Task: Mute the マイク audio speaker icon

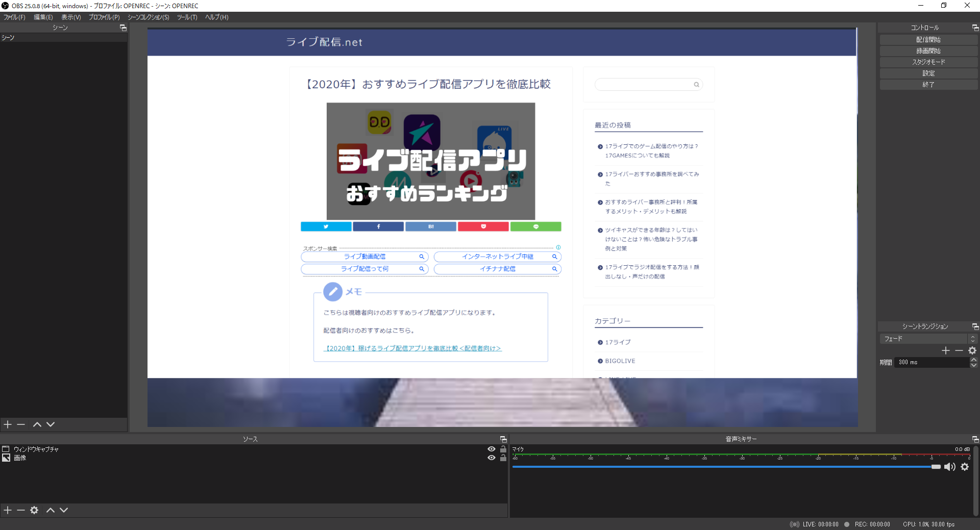Action: point(949,467)
